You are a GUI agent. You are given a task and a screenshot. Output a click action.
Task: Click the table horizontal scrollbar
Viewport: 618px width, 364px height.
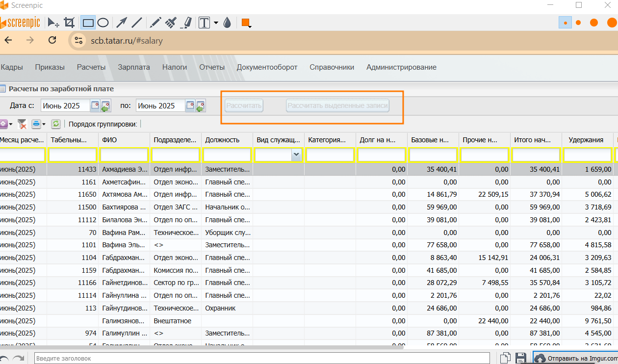click(x=201, y=346)
